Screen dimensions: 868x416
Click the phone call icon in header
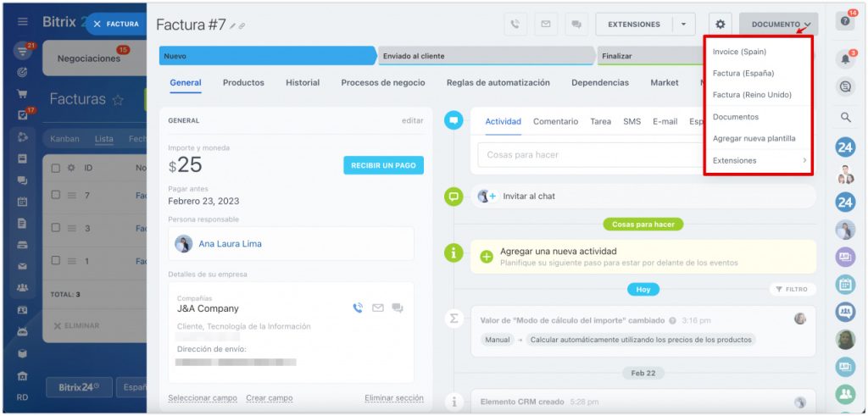click(515, 25)
